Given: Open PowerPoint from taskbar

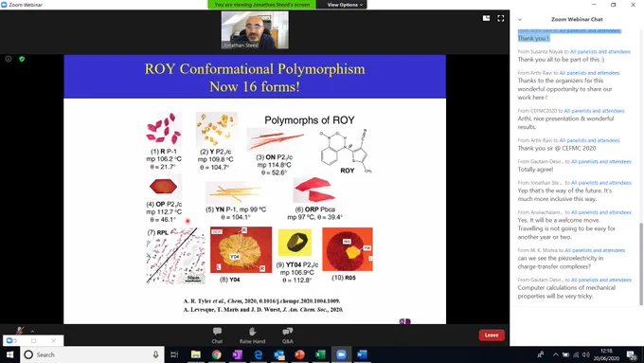Looking at the screenshot, I should tap(299, 354).
